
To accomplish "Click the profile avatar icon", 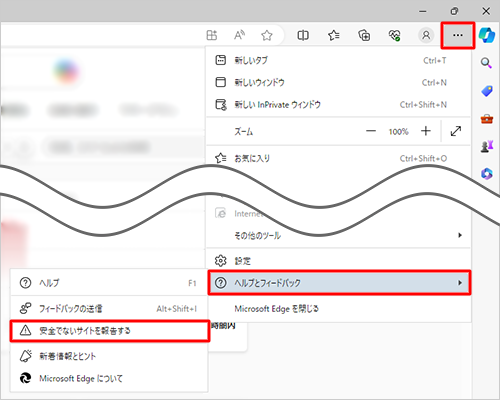I will [x=426, y=35].
